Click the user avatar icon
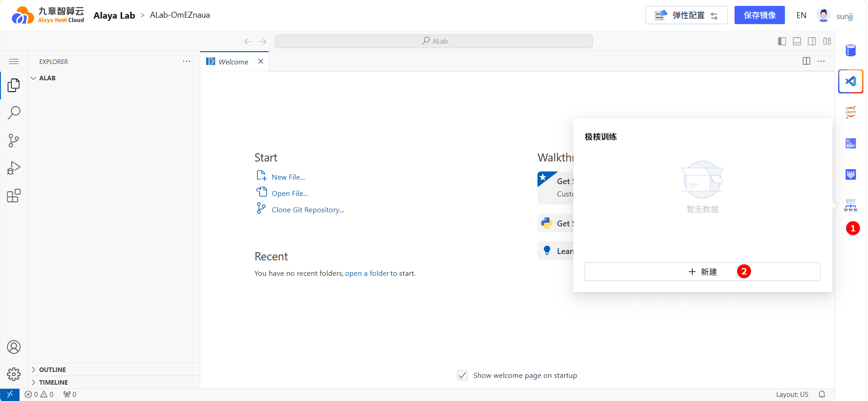This screenshot has height=401, width=868. tap(824, 15)
